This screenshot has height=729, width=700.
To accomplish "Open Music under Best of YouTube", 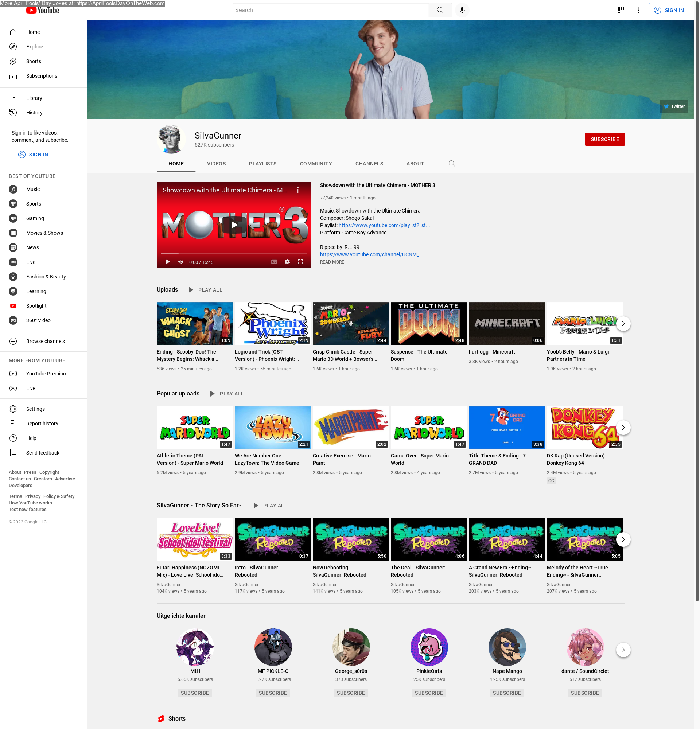I will tap(43, 189).
